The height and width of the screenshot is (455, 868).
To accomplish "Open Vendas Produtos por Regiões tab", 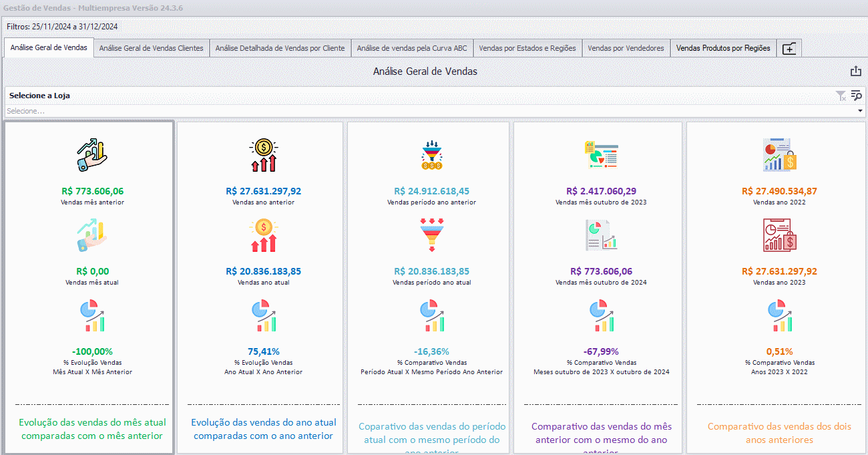I will 723,48.
